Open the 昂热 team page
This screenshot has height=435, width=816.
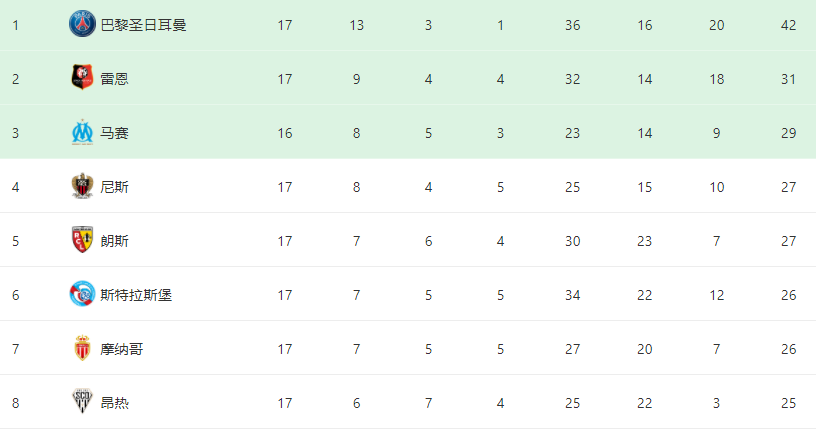point(114,403)
